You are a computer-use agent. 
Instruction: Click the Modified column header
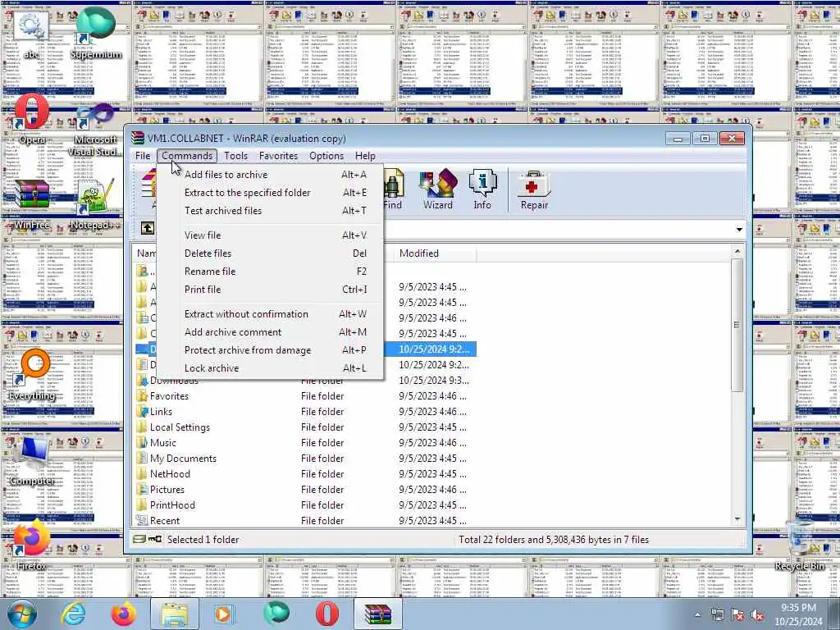pyautogui.click(x=435, y=253)
